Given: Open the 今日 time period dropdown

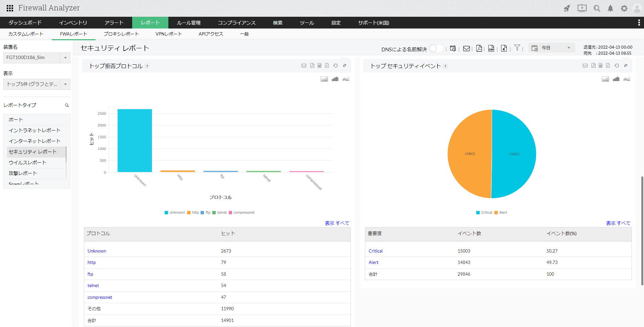Looking at the screenshot, I should (x=552, y=48).
